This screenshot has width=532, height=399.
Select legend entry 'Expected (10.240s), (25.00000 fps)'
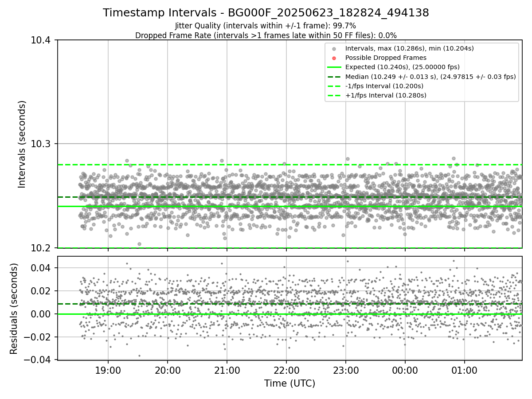pos(403,67)
